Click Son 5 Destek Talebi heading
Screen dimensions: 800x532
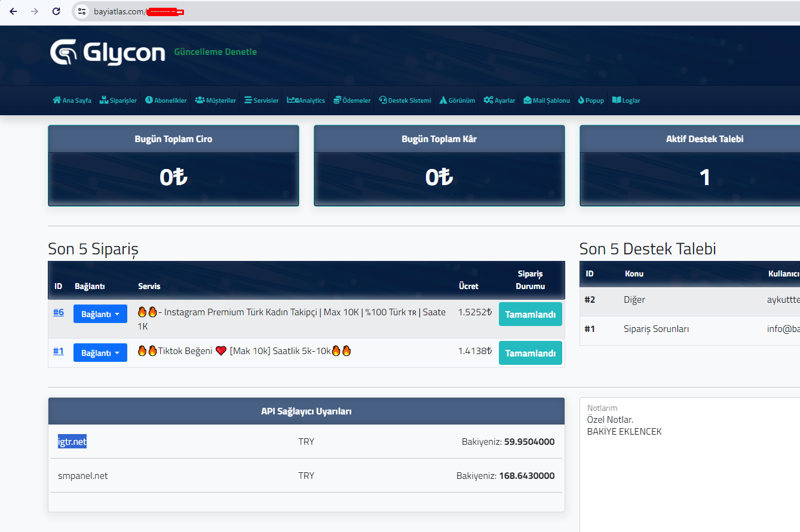point(648,249)
